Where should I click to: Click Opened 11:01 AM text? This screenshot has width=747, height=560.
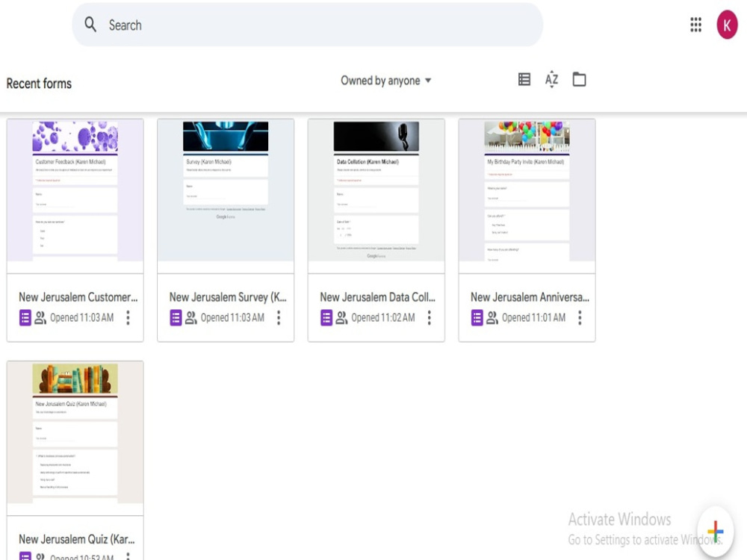533,317
